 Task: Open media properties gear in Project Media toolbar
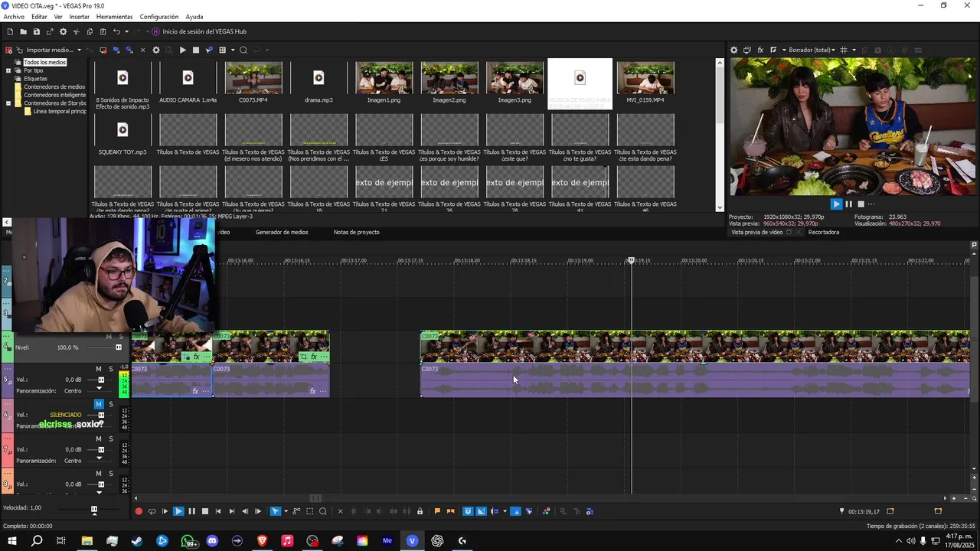click(x=156, y=50)
